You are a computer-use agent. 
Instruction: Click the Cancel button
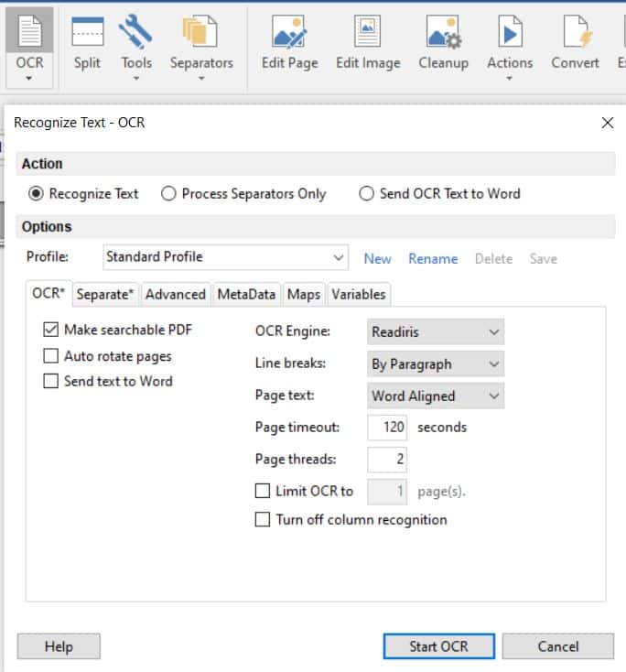pos(558,646)
